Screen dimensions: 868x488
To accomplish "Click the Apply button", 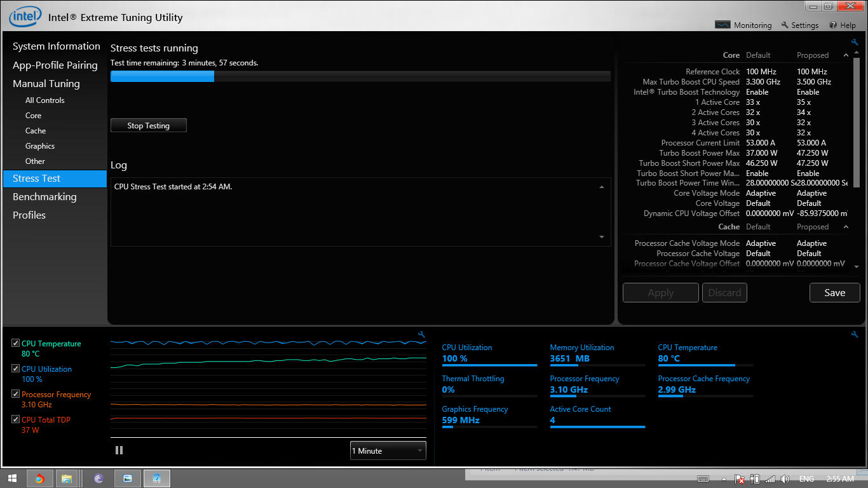I will pos(661,292).
